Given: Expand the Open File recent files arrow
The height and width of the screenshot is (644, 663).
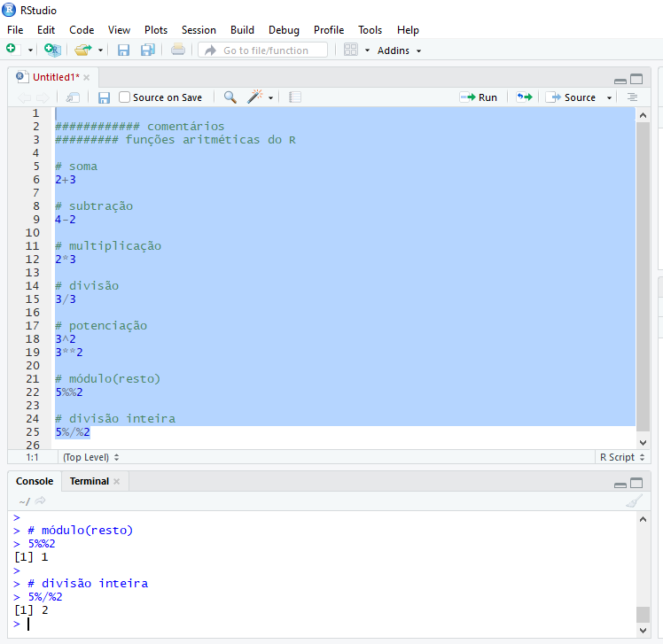Looking at the screenshot, I should 101,50.
